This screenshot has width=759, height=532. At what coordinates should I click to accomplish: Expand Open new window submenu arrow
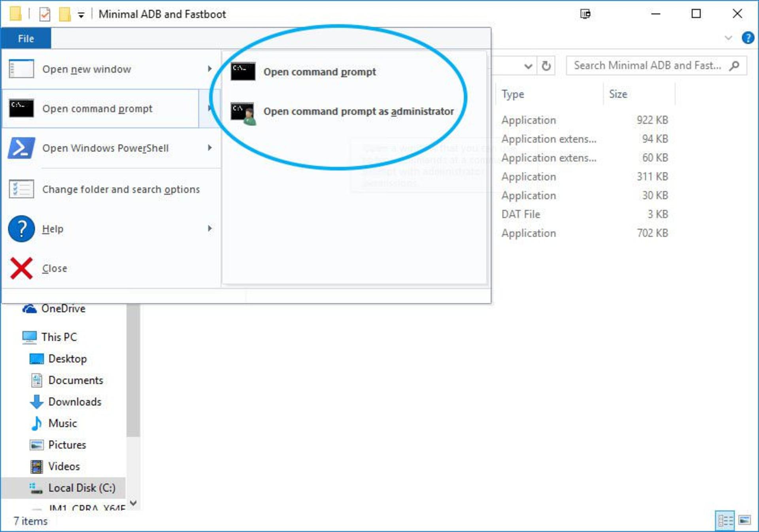click(210, 69)
